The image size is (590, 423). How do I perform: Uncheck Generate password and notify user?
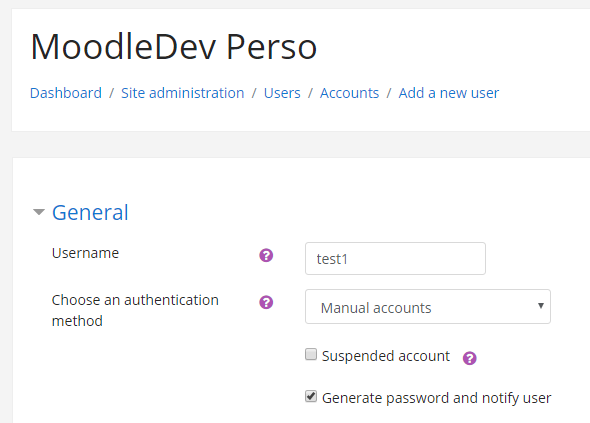coord(311,396)
